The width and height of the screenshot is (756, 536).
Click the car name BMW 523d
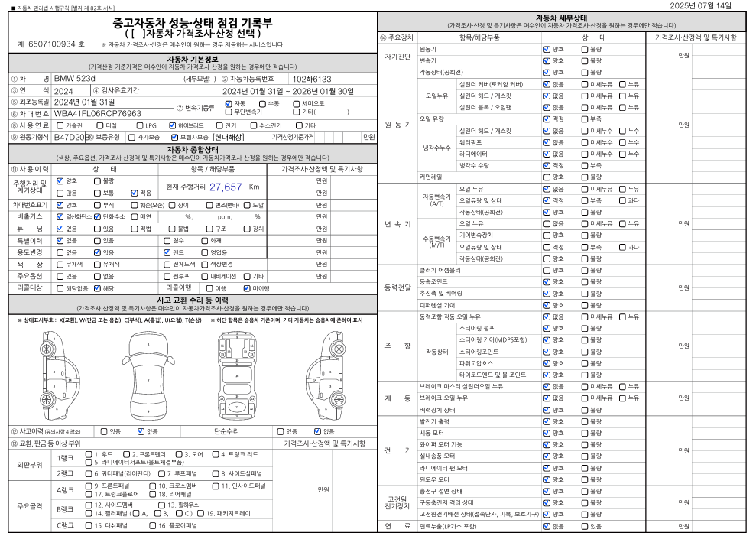tap(75, 78)
